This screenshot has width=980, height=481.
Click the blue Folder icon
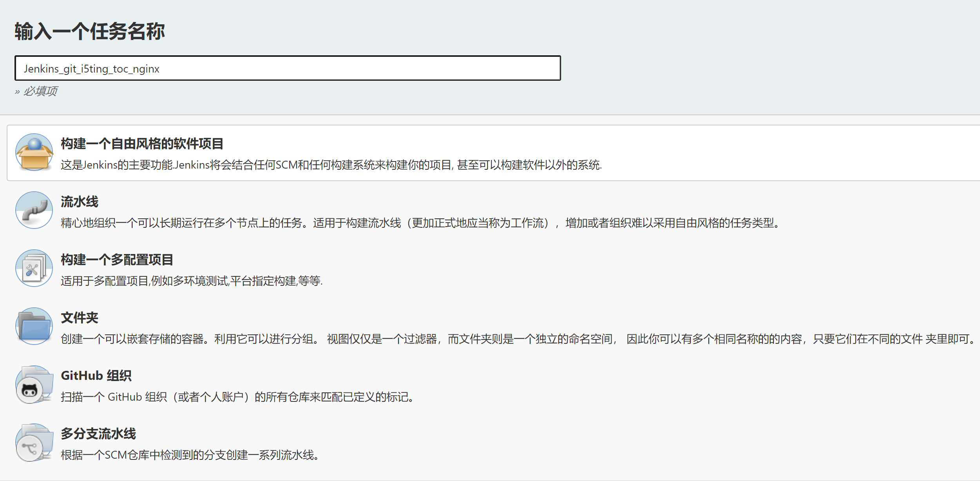[x=34, y=326]
